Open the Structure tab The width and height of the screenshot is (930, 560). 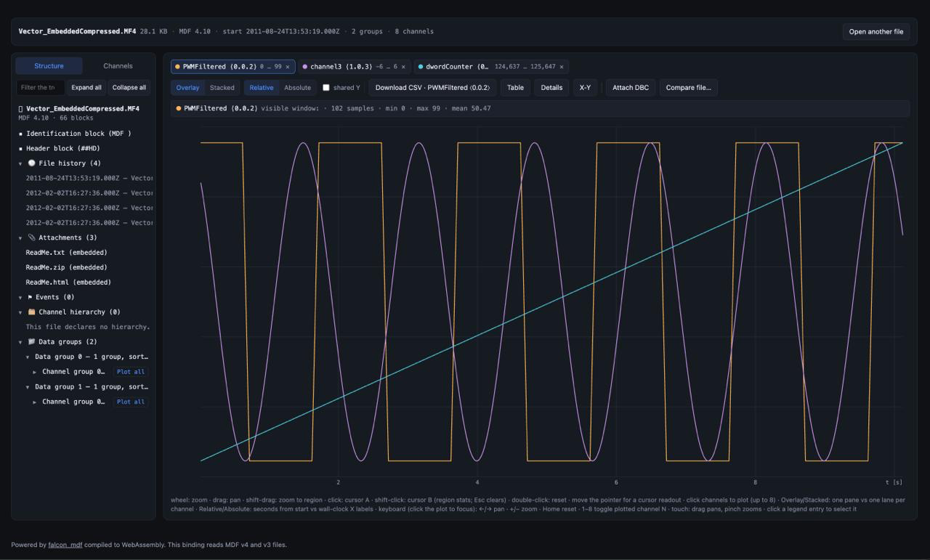49,66
